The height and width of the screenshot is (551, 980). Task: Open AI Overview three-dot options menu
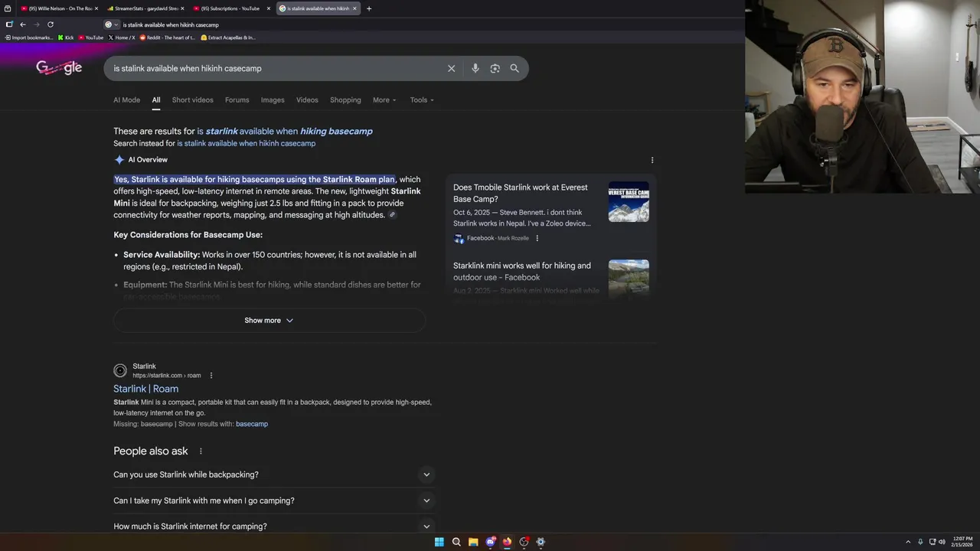point(652,160)
